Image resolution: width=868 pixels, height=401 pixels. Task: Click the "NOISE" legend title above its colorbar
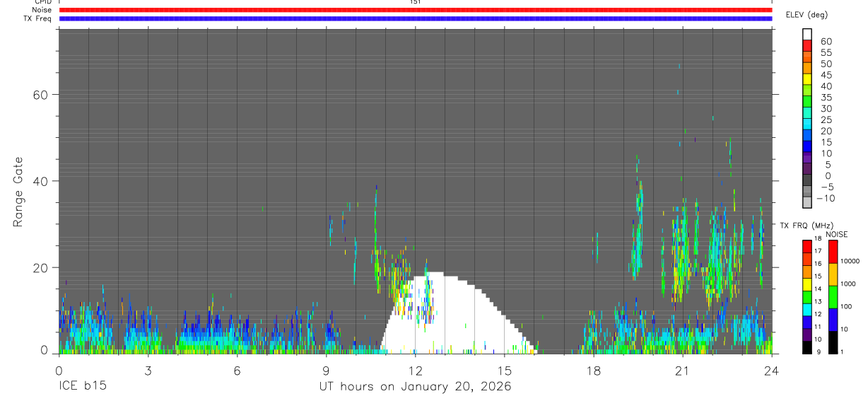click(x=837, y=234)
